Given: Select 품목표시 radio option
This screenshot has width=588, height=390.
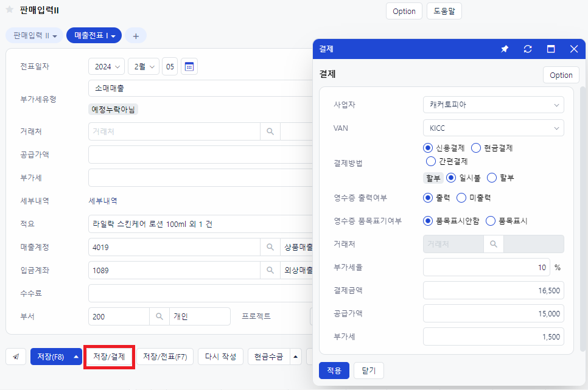Looking at the screenshot, I should (491, 221).
